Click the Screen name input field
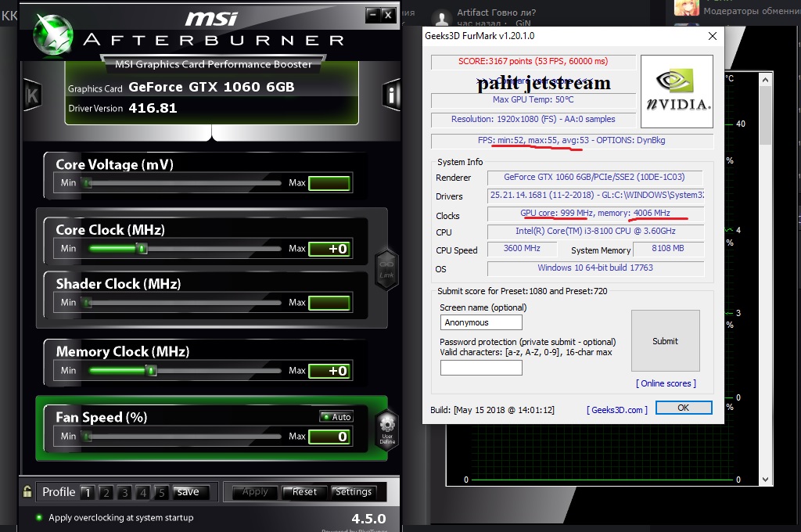Image resolution: width=801 pixels, height=532 pixels. click(x=481, y=322)
